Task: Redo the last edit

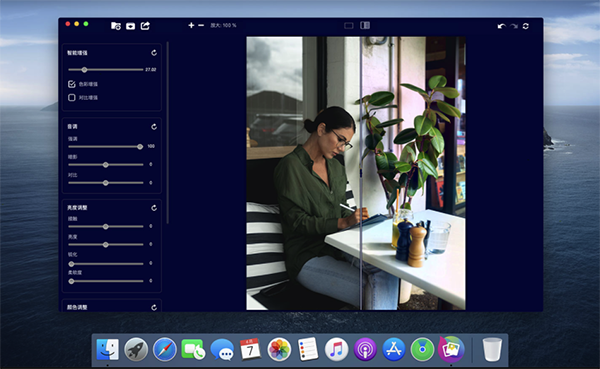Action: (514, 26)
